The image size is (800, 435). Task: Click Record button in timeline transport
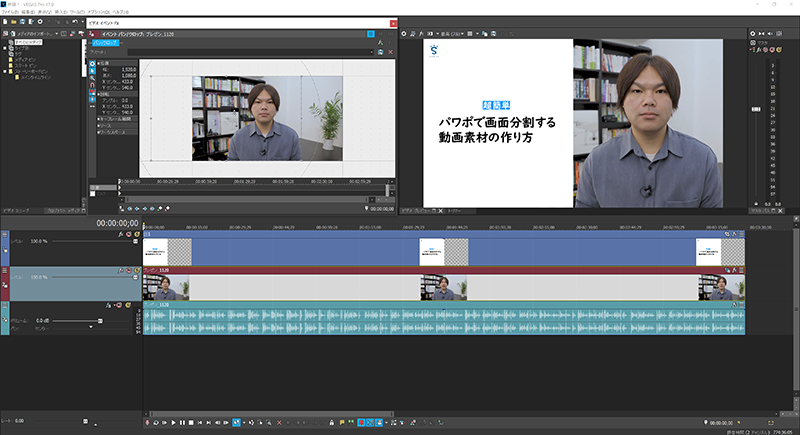147,422
